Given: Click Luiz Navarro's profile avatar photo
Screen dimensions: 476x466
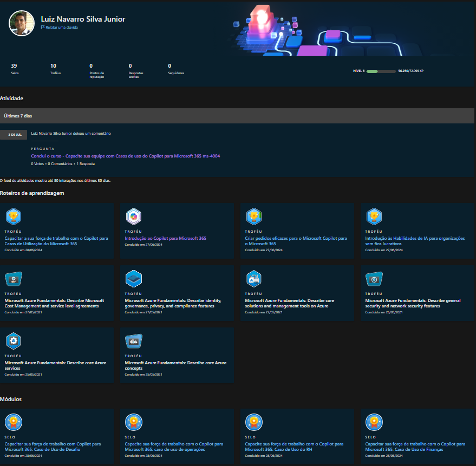Looking at the screenshot, I should coord(22,23).
